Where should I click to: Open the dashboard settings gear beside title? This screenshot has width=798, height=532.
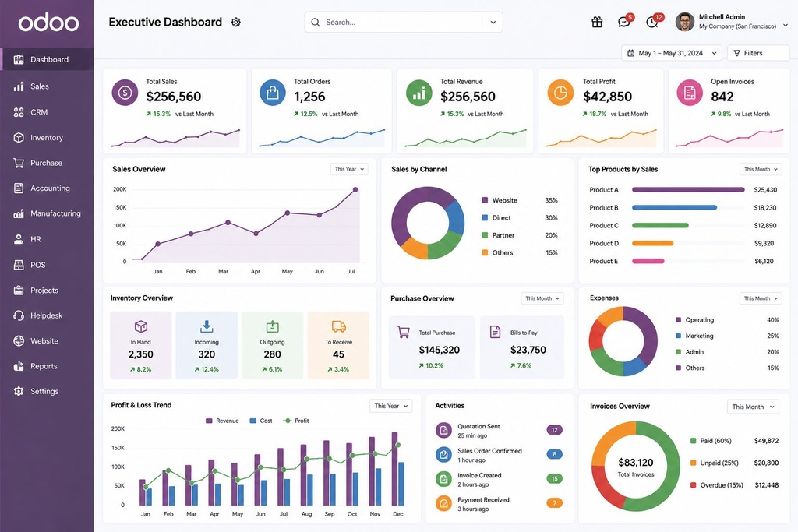tap(235, 22)
